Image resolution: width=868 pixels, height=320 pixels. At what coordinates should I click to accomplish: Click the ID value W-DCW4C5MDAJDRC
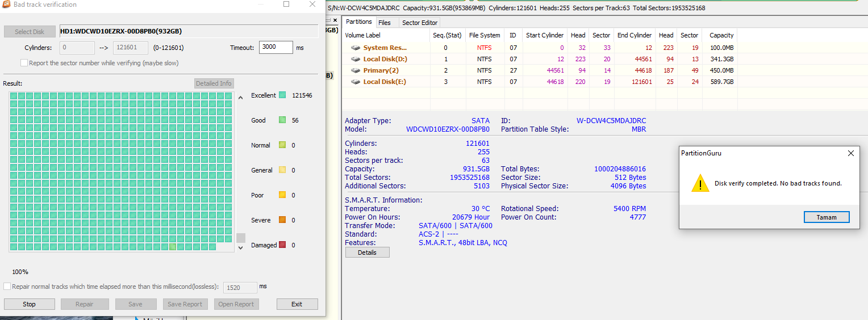pyautogui.click(x=611, y=121)
